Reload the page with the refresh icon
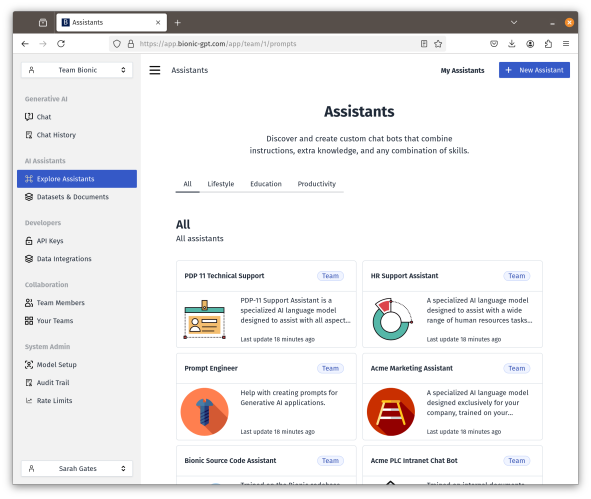 pos(61,44)
